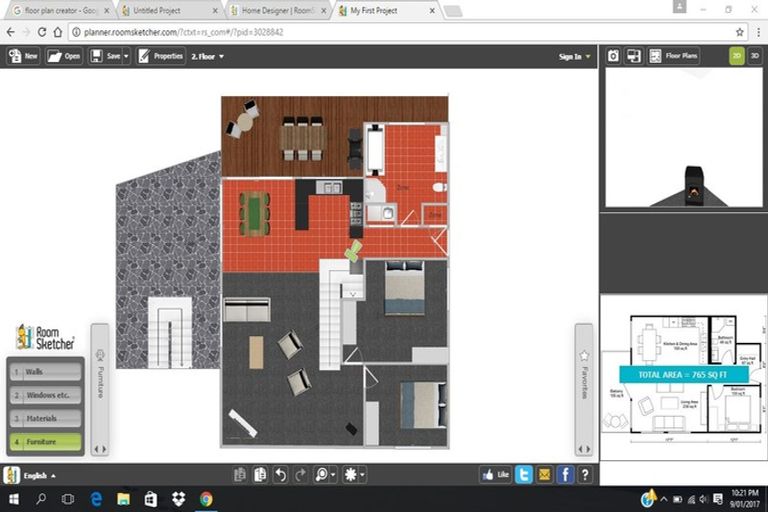Open Chrome from the Windows taskbar
This screenshot has height=512, width=768.
[206, 499]
